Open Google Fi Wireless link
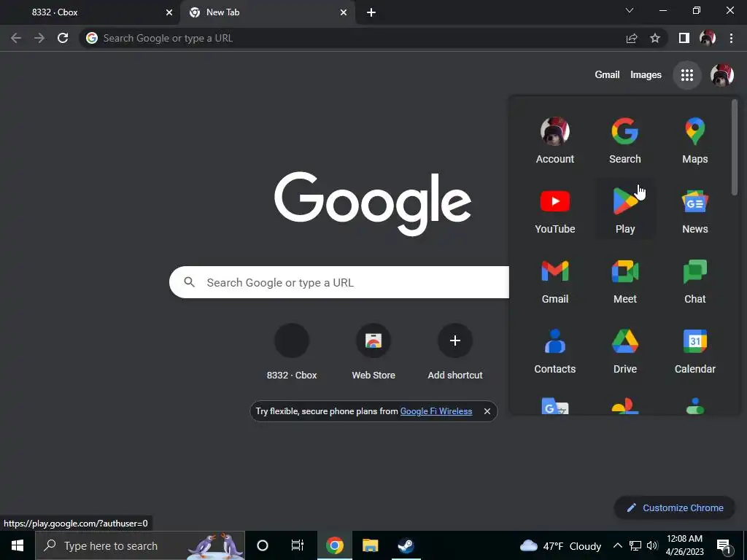Image resolution: width=747 pixels, height=560 pixels. (436, 411)
